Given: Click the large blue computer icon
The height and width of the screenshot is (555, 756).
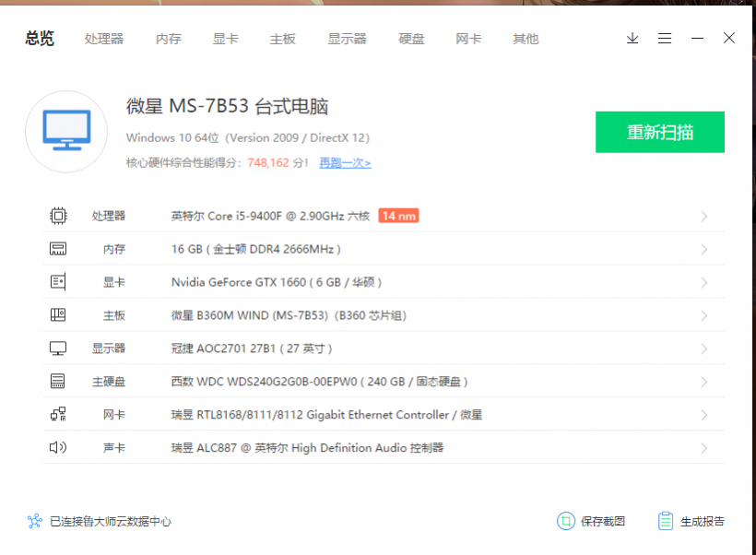Looking at the screenshot, I should pyautogui.click(x=66, y=131).
